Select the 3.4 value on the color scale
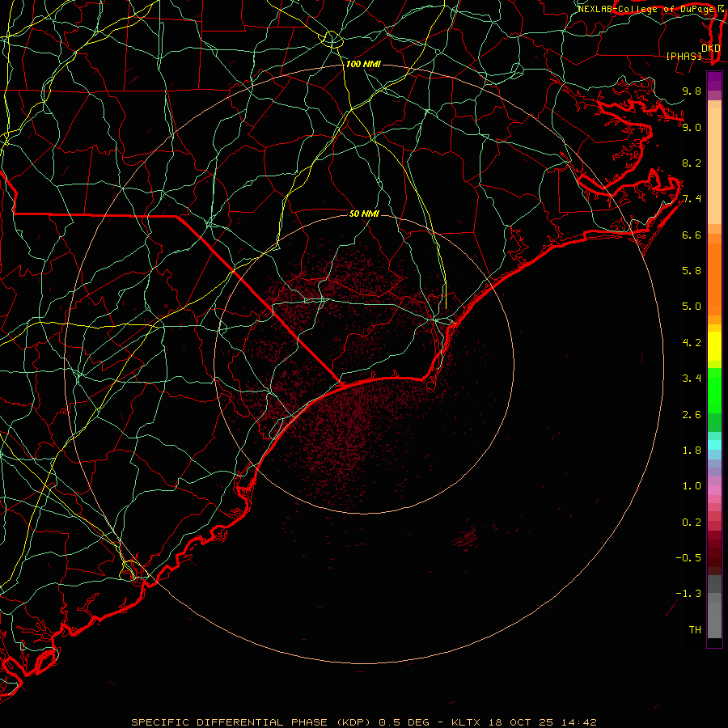The image size is (728, 728). coord(692,379)
